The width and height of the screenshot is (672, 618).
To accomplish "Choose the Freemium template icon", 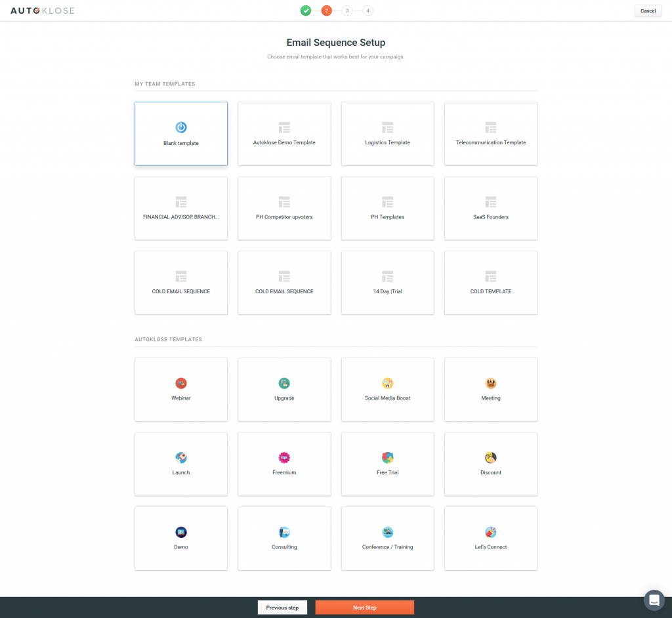I will 284,458.
